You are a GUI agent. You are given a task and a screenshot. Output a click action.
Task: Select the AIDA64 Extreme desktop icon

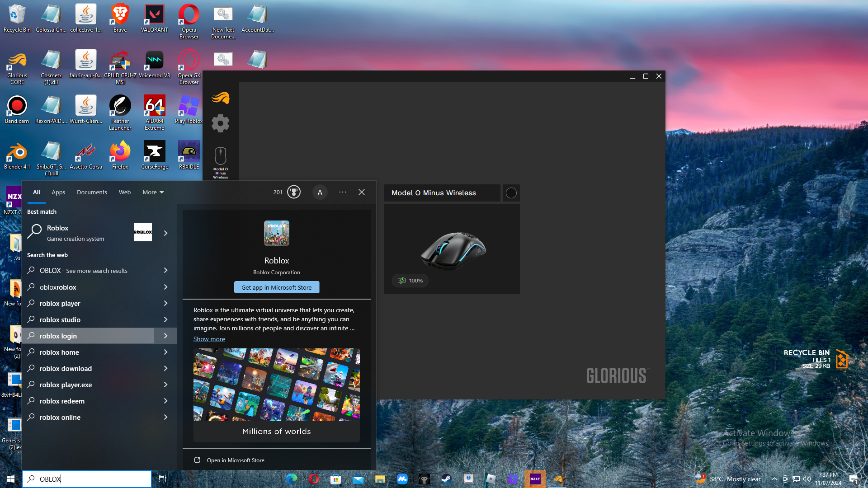pyautogui.click(x=154, y=113)
